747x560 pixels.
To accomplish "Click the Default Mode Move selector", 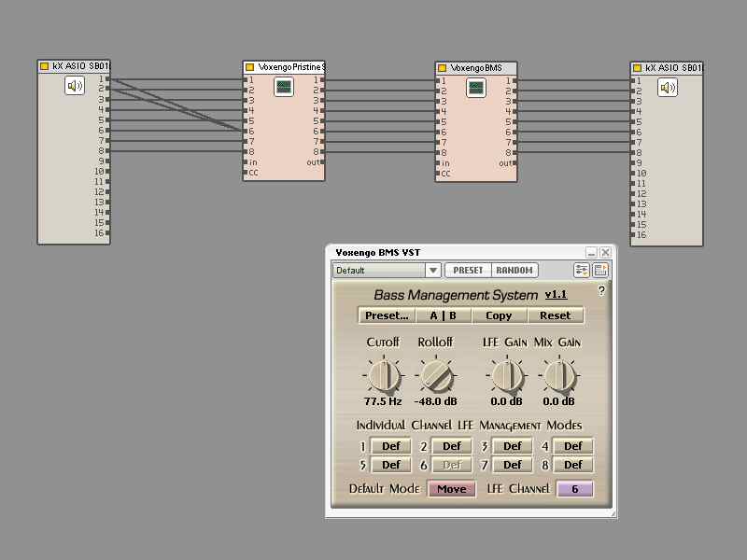I will pyautogui.click(x=452, y=489).
